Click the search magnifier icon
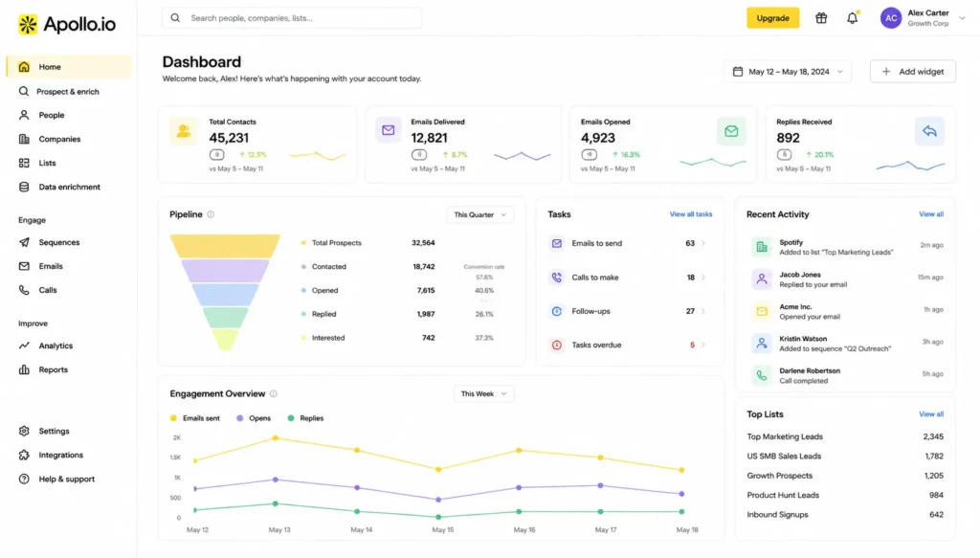Image resolution: width=980 pixels, height=558 pixels. coord(176,18)
